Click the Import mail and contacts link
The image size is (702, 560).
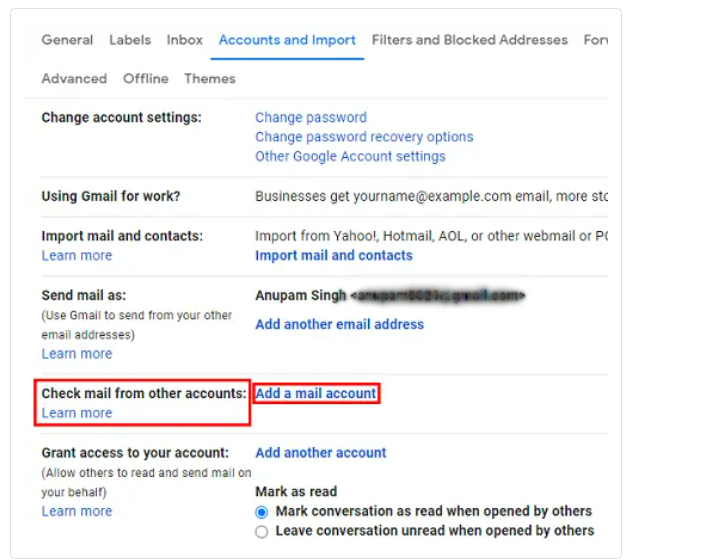[x=334, y=255]
